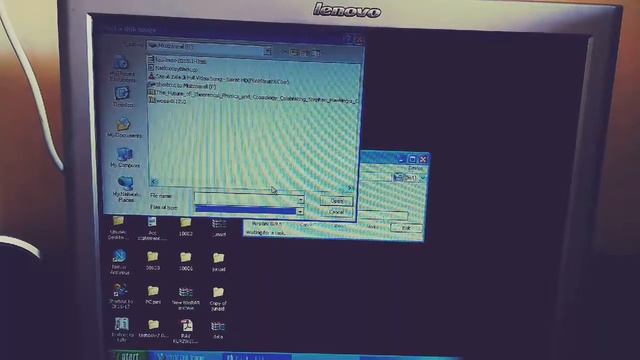Select the Full Video Song media file
The image size is (640, 360).
(x=218, y=77)
